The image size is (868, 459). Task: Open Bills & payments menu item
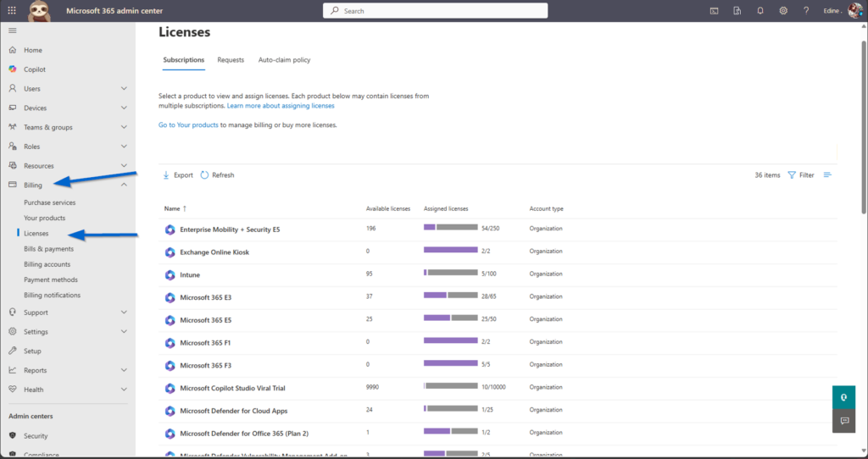[x=48, y=249]
